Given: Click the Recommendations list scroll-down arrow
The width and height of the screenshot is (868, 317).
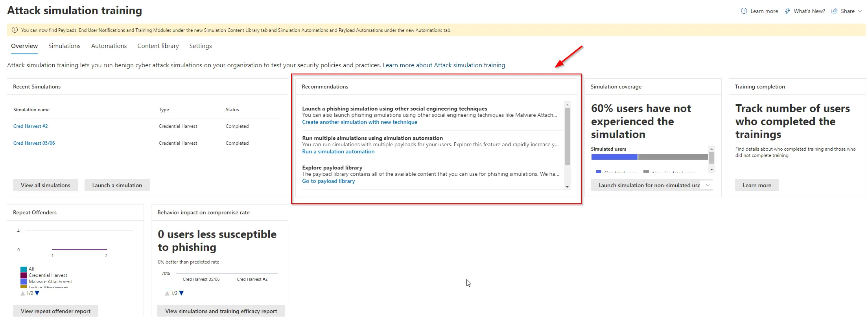Looking at the screenshot, I should point(567,187).
